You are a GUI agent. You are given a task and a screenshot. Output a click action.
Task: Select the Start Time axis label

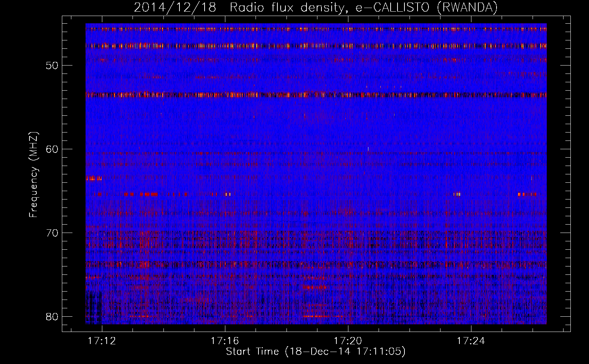(316, 352)
